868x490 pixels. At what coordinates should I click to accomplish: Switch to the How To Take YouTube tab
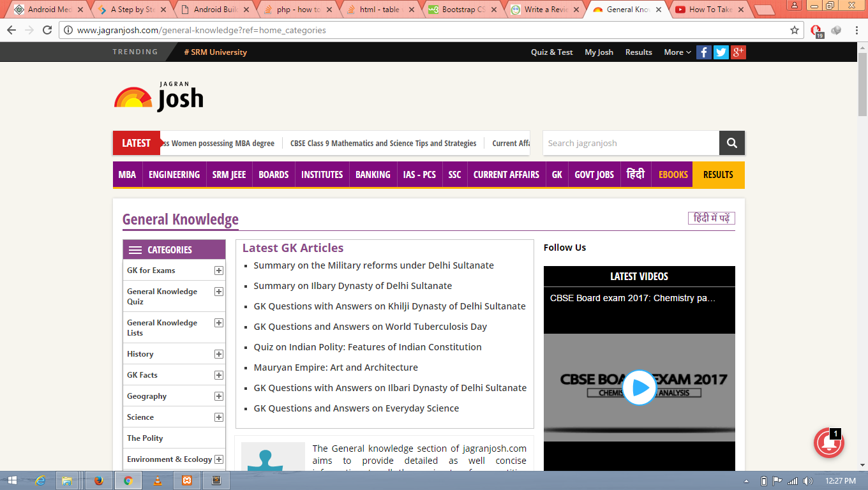coord(709,10)
